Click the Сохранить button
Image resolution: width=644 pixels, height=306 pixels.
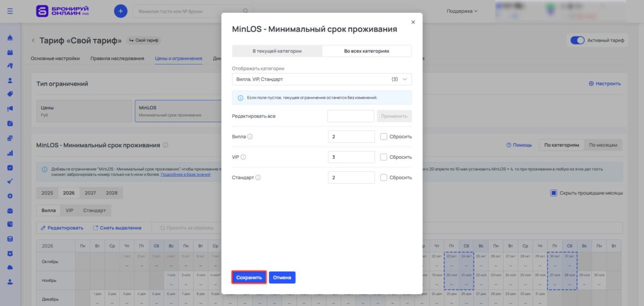(249, 278)
